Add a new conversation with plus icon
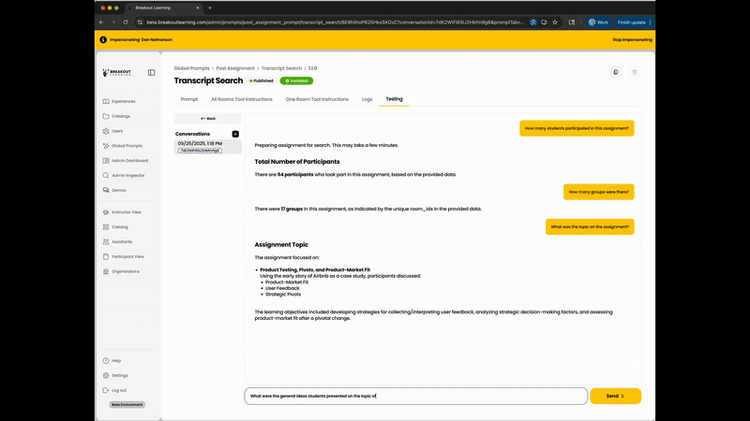 pyautogui.click(x=236, y=134)
